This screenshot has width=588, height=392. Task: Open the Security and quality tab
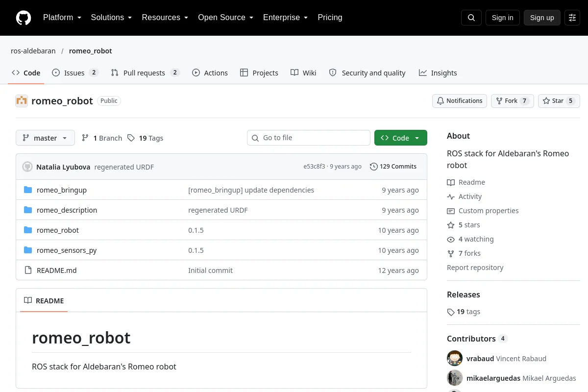367,73
